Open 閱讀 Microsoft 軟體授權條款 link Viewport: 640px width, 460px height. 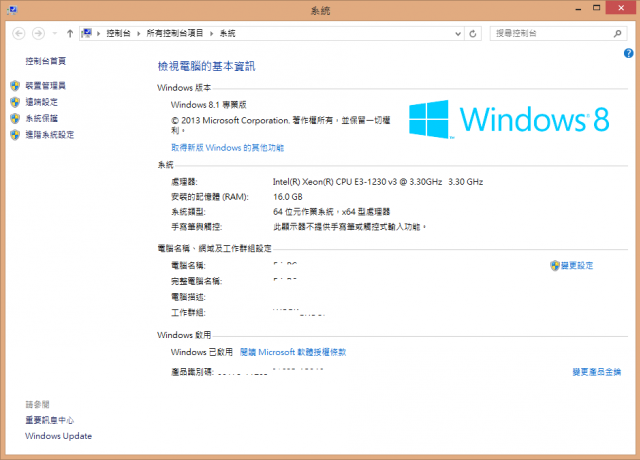click(x=293, y=352)
